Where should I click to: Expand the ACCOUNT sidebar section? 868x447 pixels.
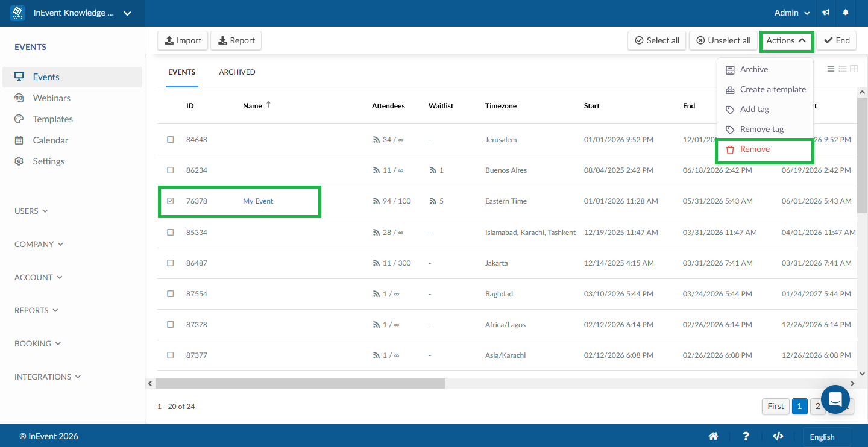tap(37, 277)
